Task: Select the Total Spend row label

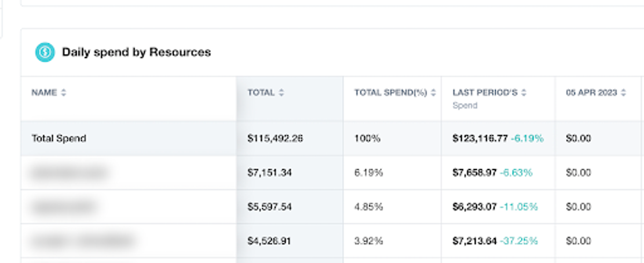Action: pyautogui.click(x=59, y=138)
